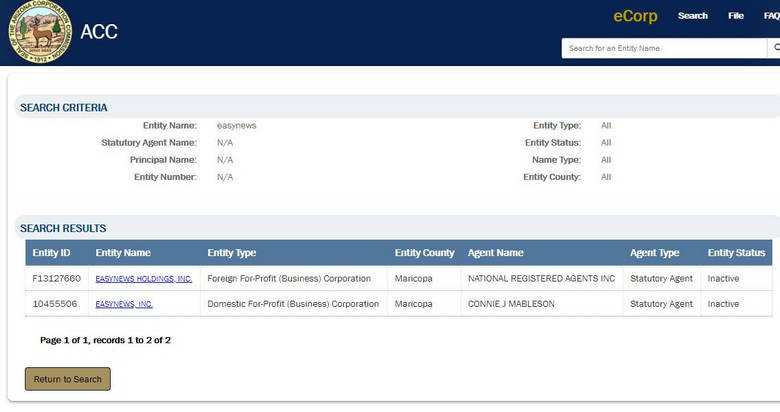Open EASYNEWS, INC. entity link
The image size is (780, 412).
(x=124, y=304)
